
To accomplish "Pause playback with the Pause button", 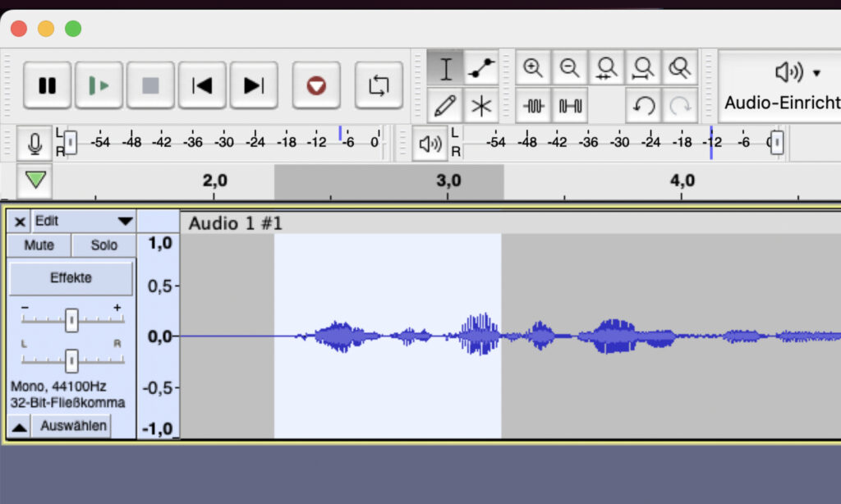I will pyautogui.click(x=47, y=85).
